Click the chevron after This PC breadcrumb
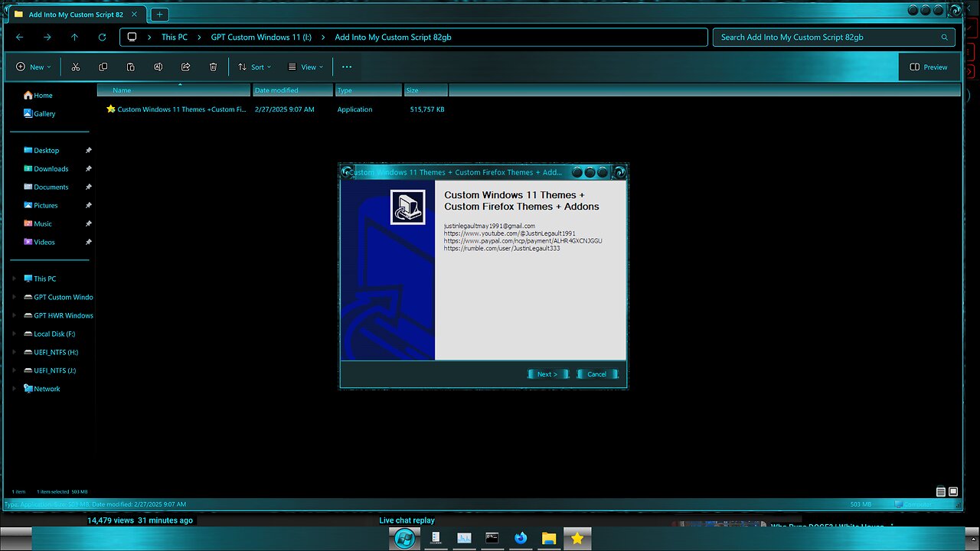The width and height of the screenshot is (980, 551). click(199, 37)
